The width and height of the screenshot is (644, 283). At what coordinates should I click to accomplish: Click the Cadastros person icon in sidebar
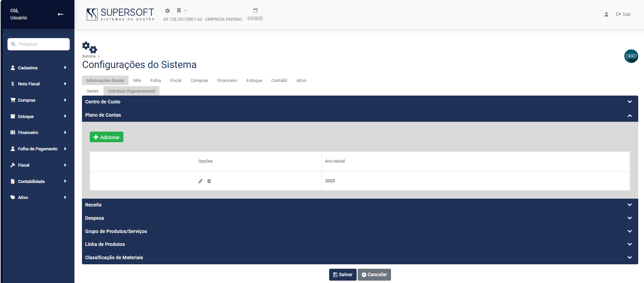(x=13, y=68)
